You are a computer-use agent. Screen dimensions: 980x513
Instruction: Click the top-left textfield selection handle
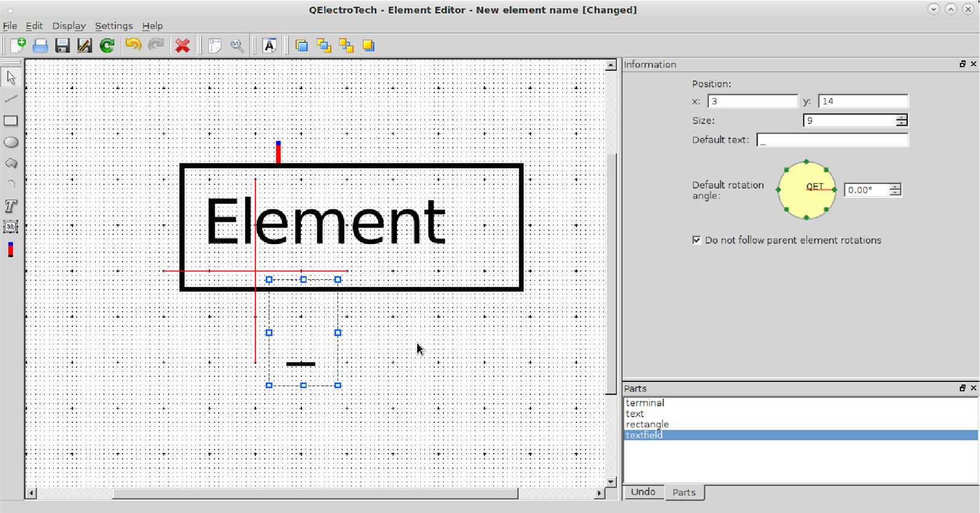[x=269, y=279]
